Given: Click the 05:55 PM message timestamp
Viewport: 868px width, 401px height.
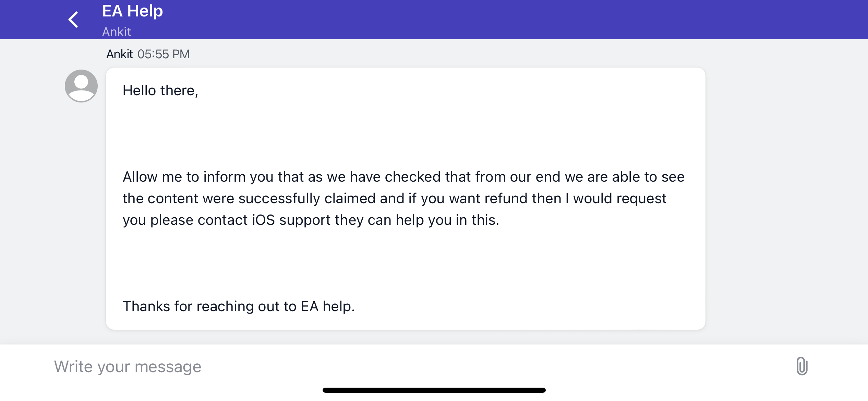Looking at the screenshot, I should coord(164,54).
